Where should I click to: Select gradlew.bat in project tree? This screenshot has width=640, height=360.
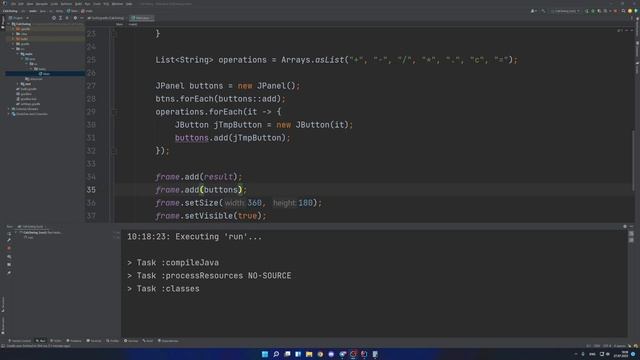tap(27, 99)
